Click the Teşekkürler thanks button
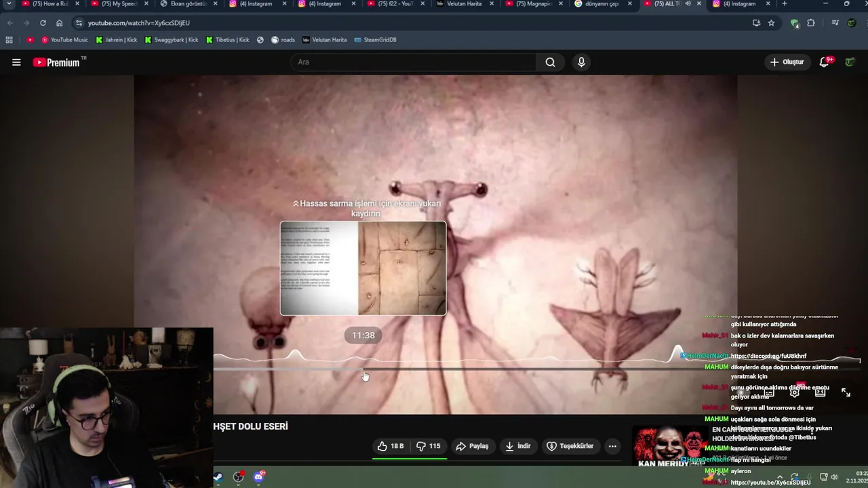Viewport: 868px width, 488px height. point(570,446)
